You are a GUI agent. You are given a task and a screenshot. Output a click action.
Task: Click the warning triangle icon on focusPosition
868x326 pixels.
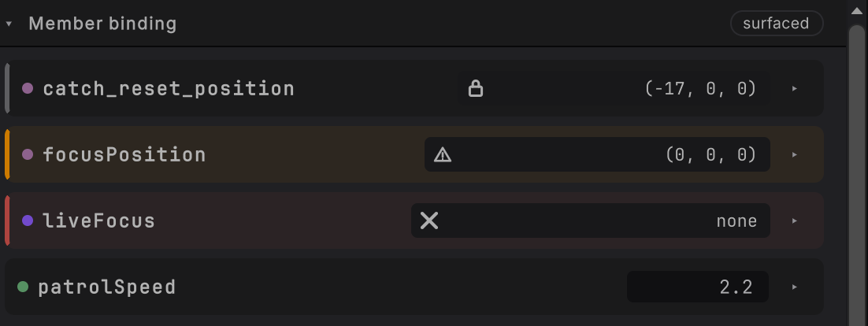(443, 154)
